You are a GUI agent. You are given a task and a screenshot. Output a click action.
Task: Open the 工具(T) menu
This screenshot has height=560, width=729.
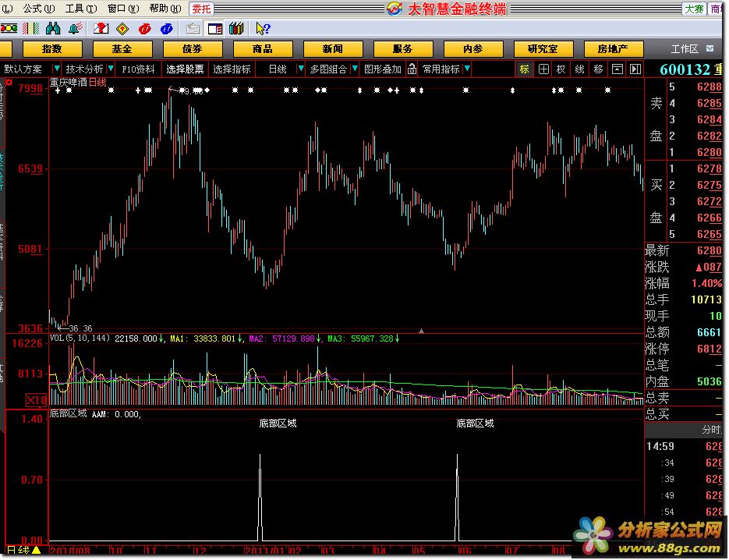tap(81, 9)
